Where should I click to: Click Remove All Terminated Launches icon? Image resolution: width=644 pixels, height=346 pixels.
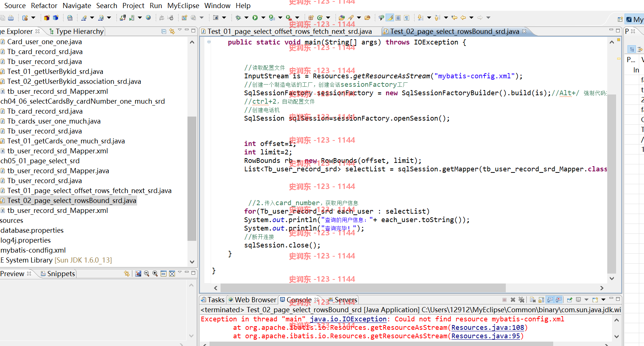(521, 300)
